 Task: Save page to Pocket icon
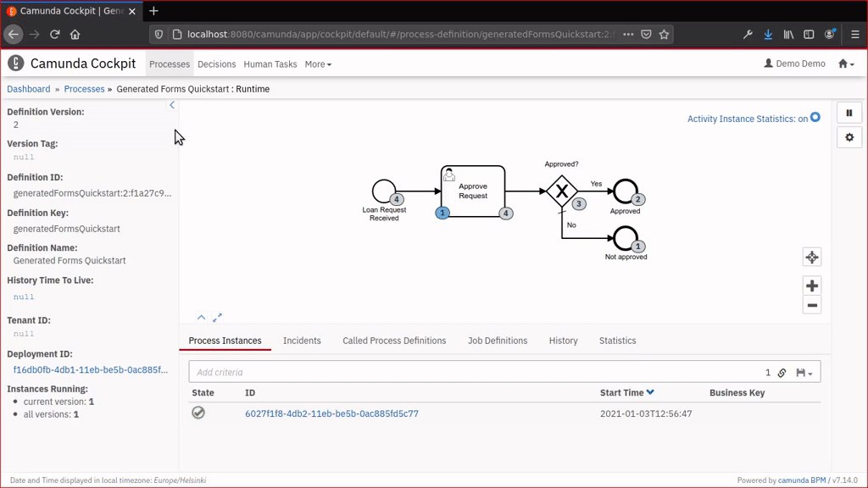point(646,34)
